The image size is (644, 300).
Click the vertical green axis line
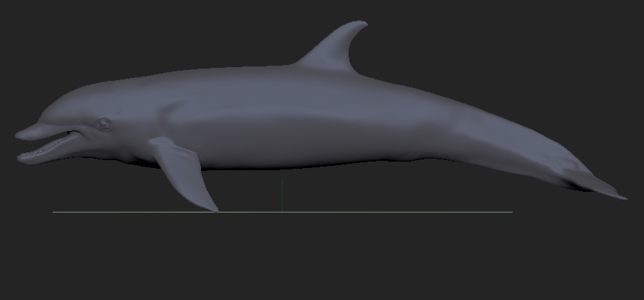(x=282, y=195)
